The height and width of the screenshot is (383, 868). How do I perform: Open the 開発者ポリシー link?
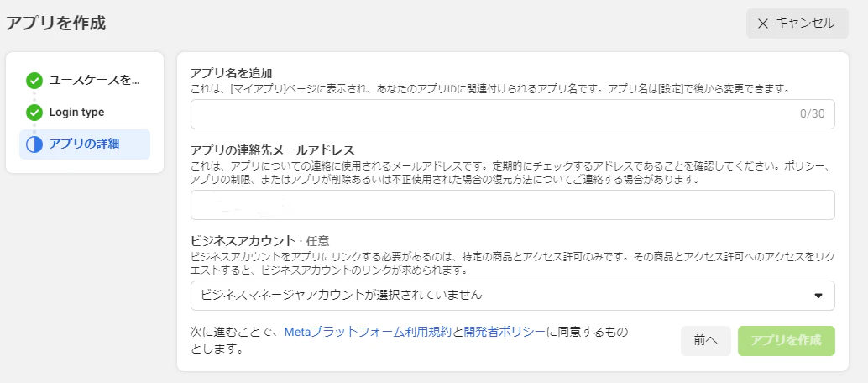[505, 333]
